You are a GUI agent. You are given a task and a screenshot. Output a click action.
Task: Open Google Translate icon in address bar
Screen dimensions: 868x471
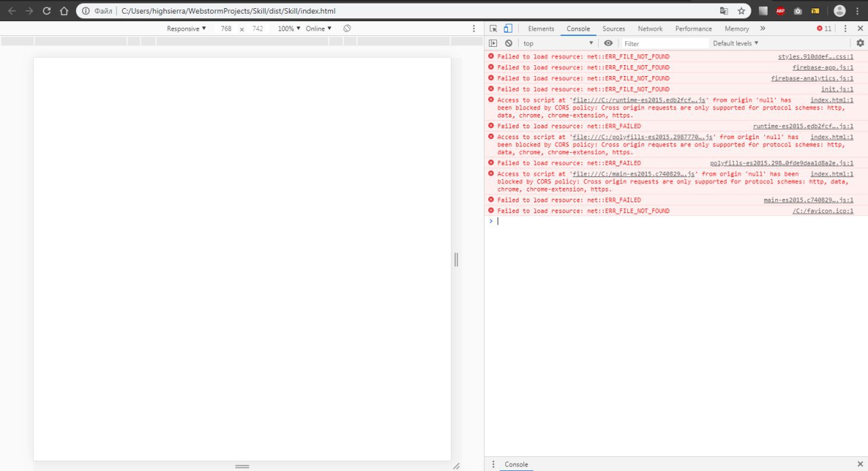[724, 11]
